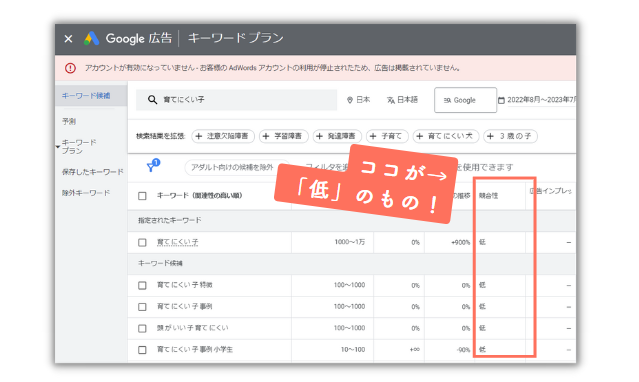Click the Google Ads logo

click(91, 38)
